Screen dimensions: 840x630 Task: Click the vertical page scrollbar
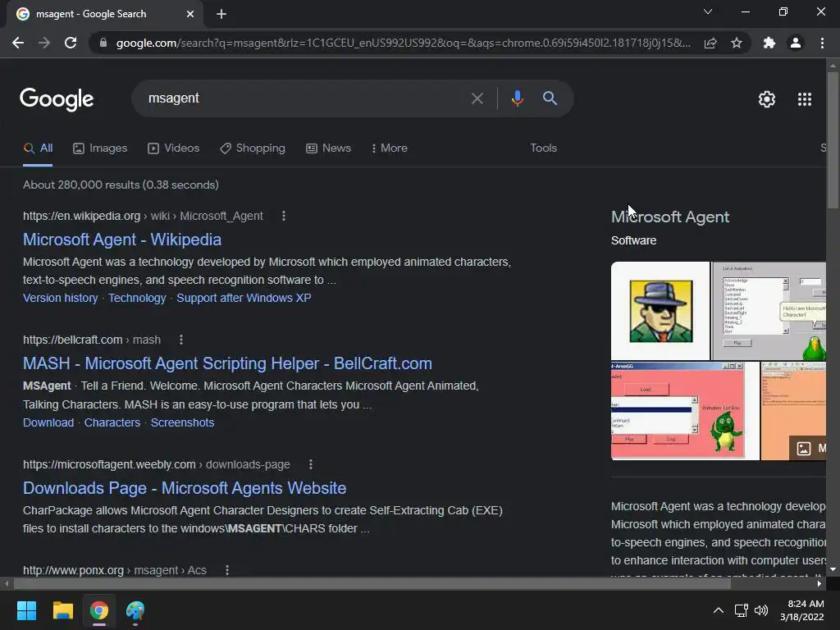833,139
